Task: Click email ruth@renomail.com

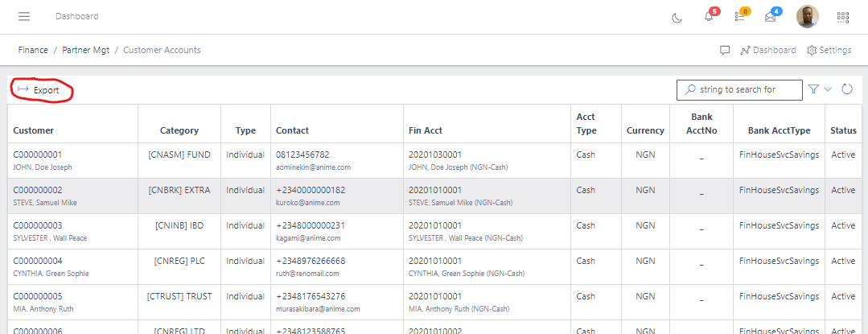Action: 307,274
